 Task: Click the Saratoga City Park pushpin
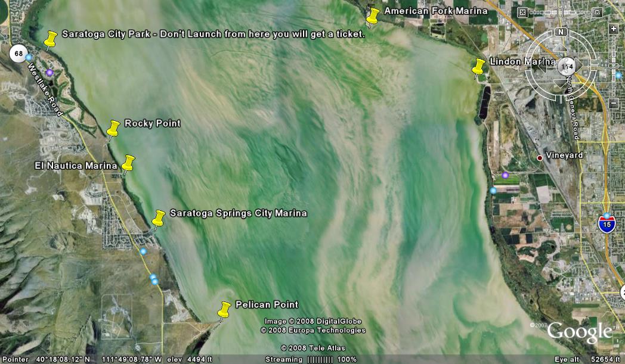point(51,39)
